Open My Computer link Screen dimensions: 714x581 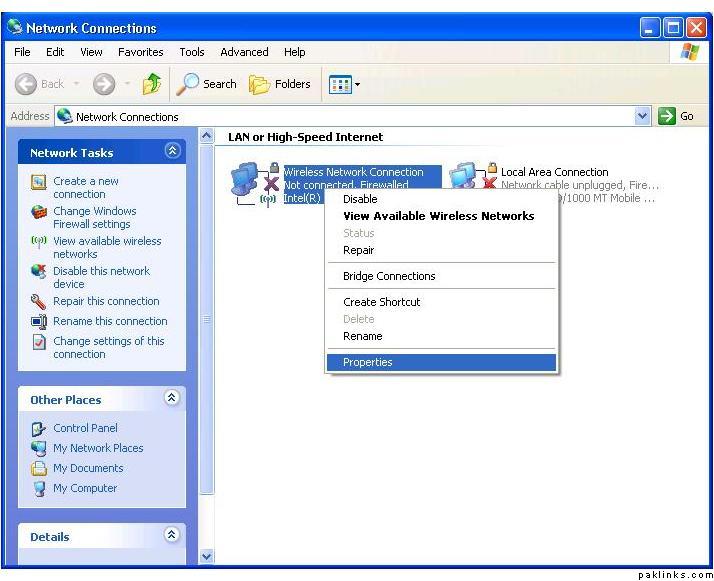coord(85,488)
